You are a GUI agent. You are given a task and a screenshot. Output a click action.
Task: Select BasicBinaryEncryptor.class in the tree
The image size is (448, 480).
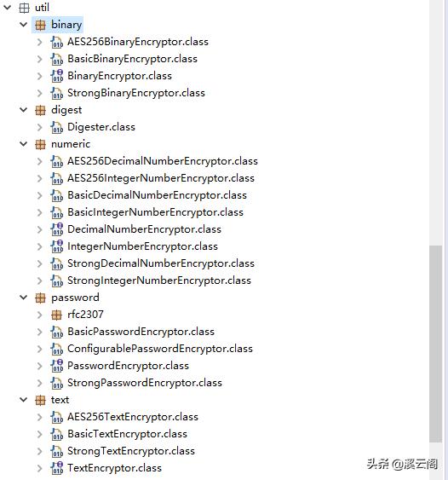pyautogui.click(x=132, y=59)
